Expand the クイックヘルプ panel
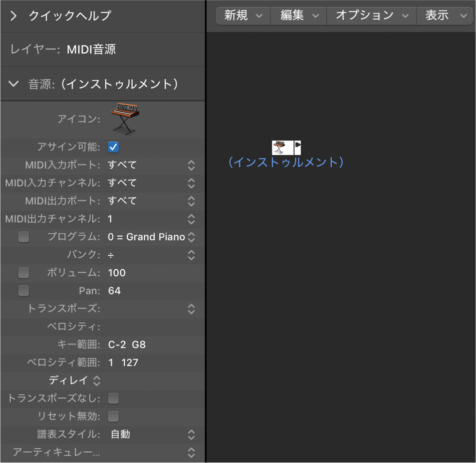 click(x=13, y=16)
